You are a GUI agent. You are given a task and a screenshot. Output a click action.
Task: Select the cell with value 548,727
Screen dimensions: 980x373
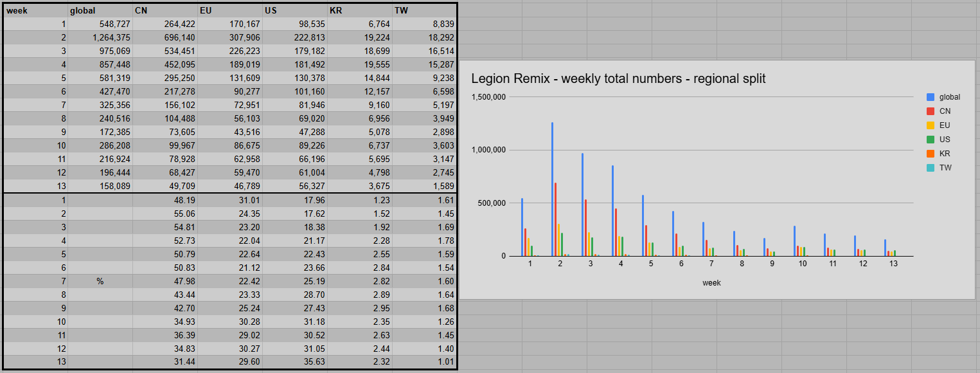[x=100, y=24]
